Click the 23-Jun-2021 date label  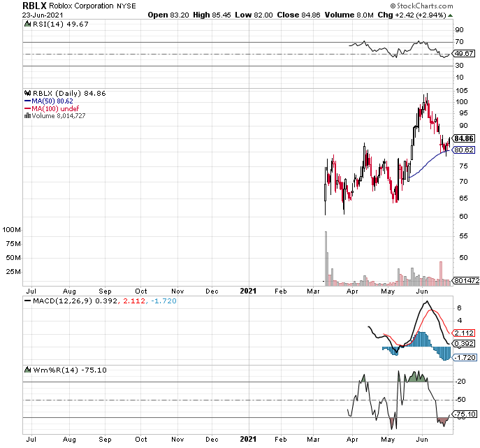43,15
